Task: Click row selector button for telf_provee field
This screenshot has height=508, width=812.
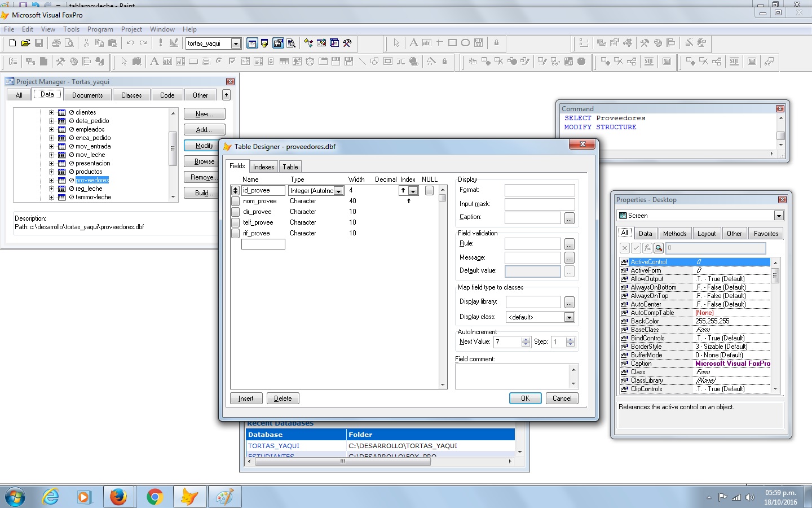Action: tap(235, 223)
